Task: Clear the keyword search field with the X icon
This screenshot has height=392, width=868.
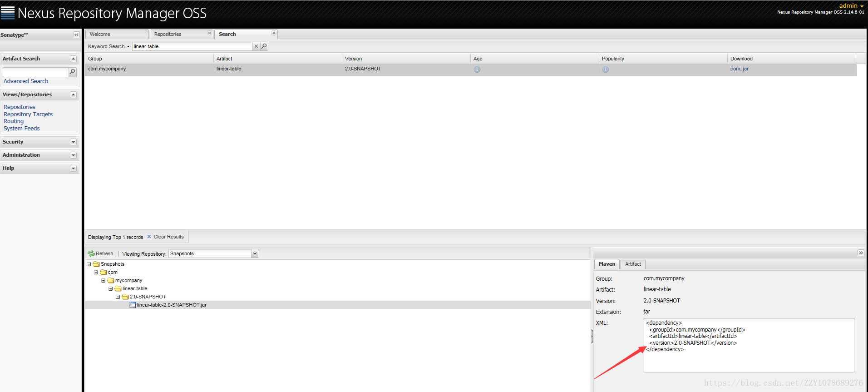Action: tap(256, 46)
